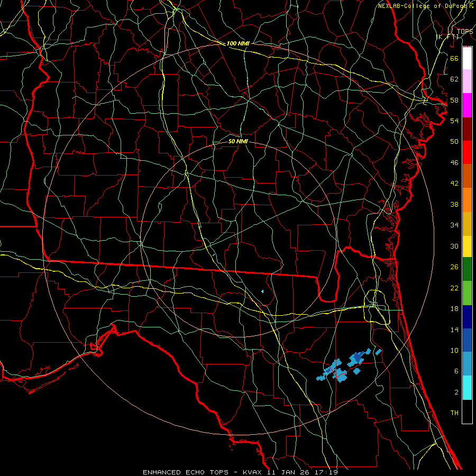Click the gold legend swatch
The height and width of the screenshot is (476, 476).
[x=467, y=223]
